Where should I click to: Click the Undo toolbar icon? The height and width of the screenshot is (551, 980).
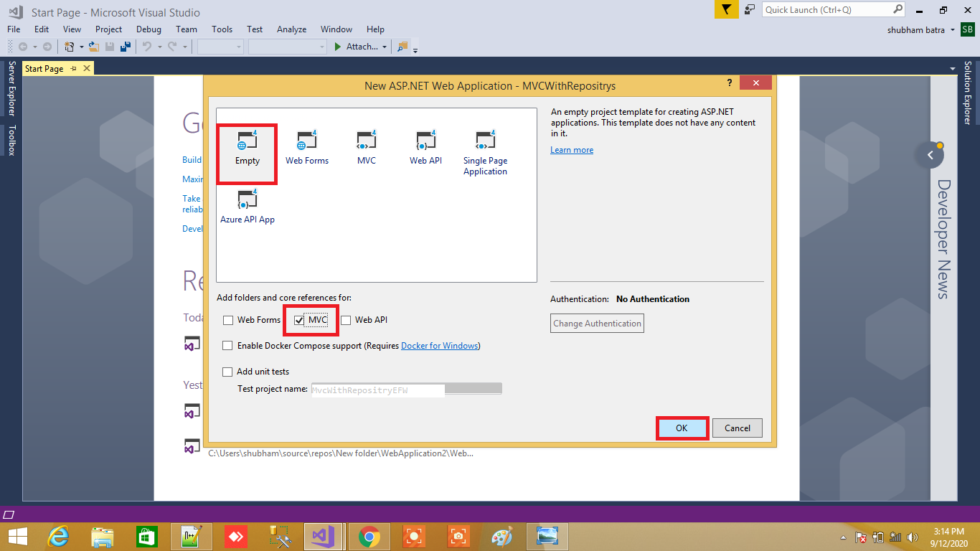(147, 47)
